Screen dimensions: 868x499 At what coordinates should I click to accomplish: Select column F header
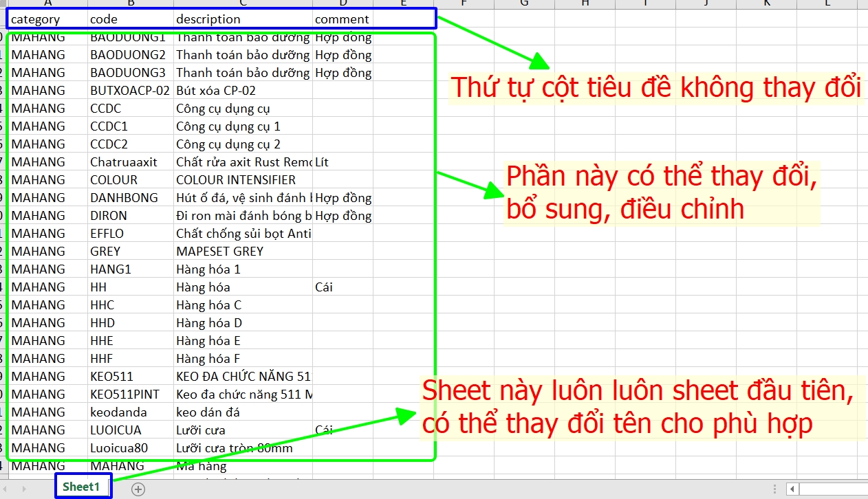click(464, 3)
